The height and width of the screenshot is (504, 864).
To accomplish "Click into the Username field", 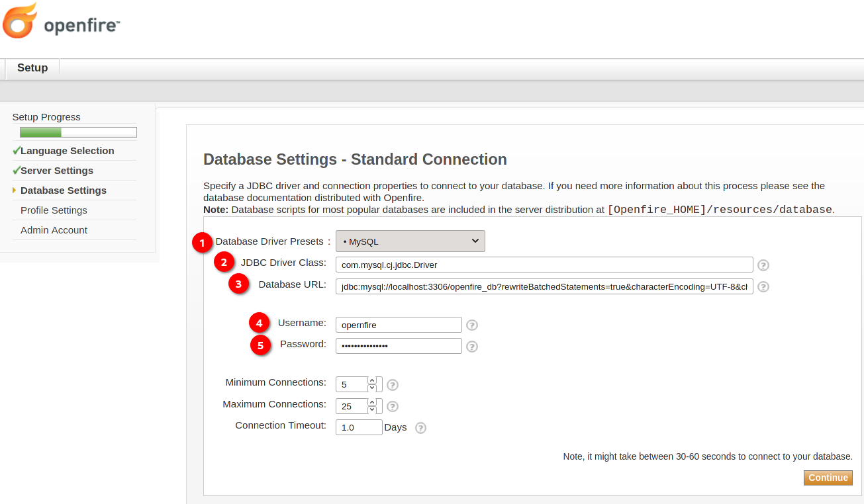I will [399, 325].
